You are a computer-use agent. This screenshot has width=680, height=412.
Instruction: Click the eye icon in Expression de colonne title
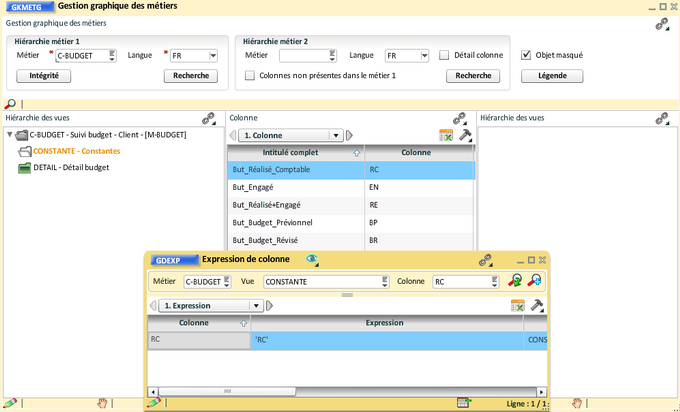click(x=312, y=260)
